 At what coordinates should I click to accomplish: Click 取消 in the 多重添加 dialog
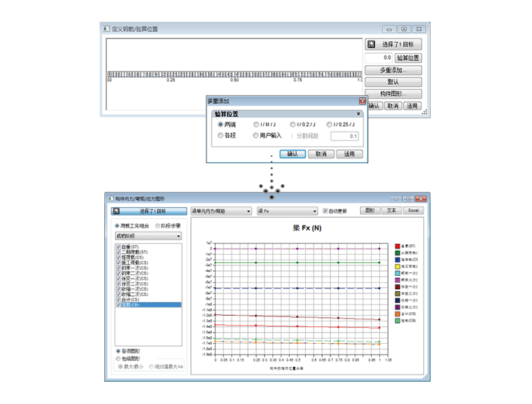(321, 154)
